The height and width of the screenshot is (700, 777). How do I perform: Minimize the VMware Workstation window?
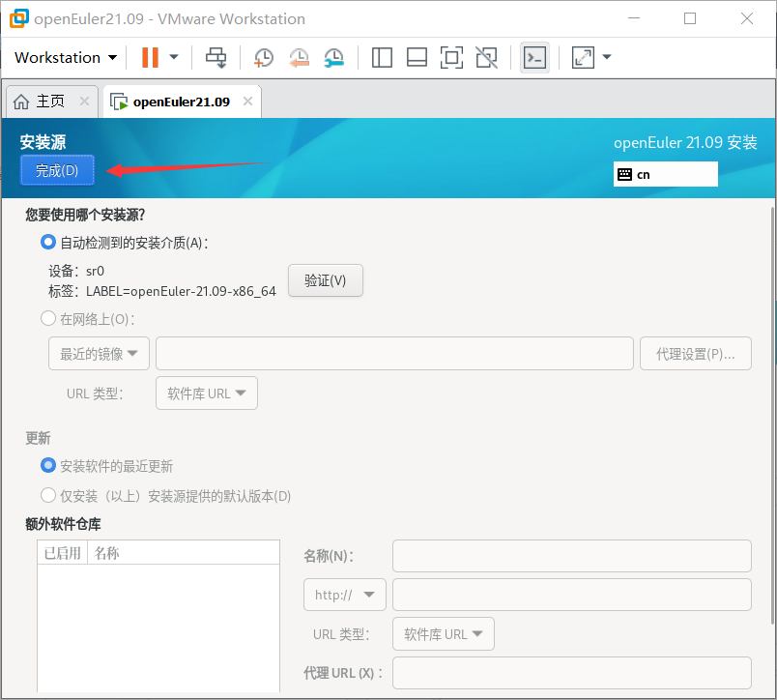[x=634, y=18]
